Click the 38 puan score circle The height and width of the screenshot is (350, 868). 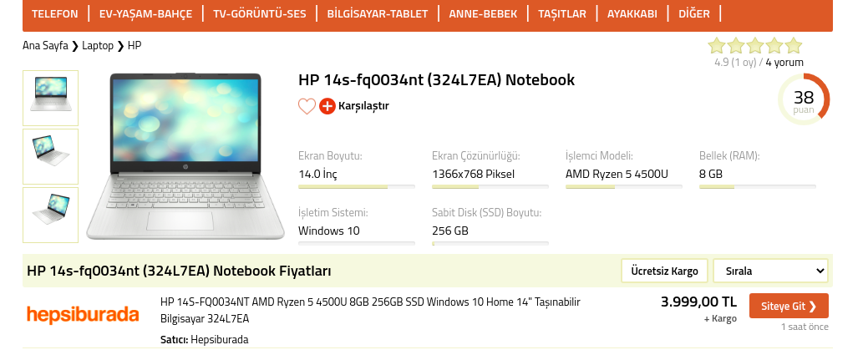[803, 100]
